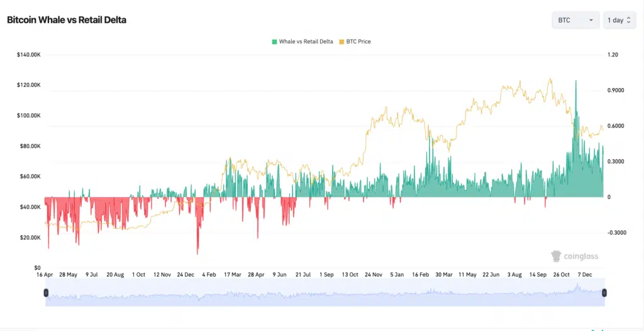This screenshot has height=331, width=644.
Task: Toggle the Whale vs Retail Delta legend series
Action: tap(306, 42)
